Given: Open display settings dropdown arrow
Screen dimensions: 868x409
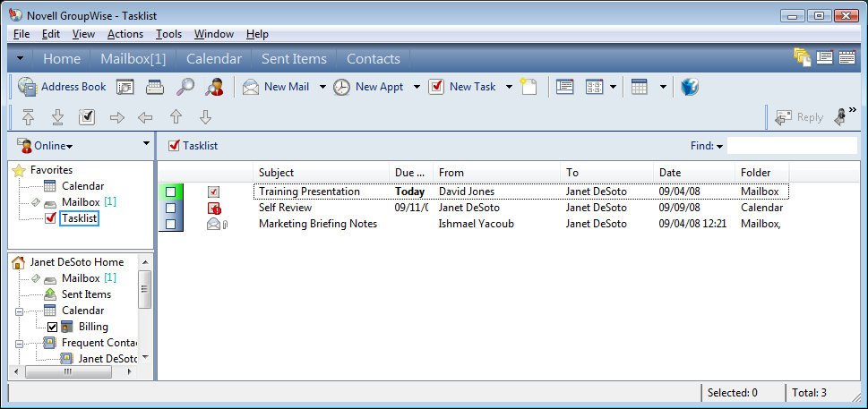Looking at the screenshot, I should coord(613,88).
